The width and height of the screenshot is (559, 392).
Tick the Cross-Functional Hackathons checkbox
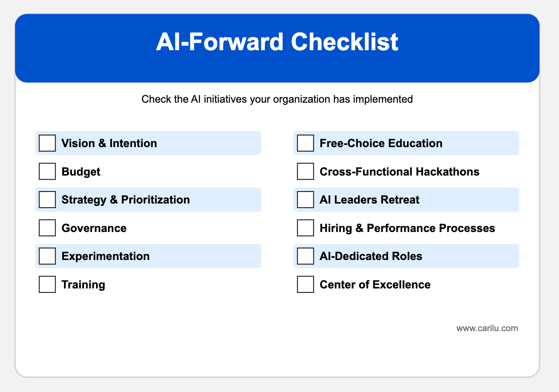click(x=305, y=172)
